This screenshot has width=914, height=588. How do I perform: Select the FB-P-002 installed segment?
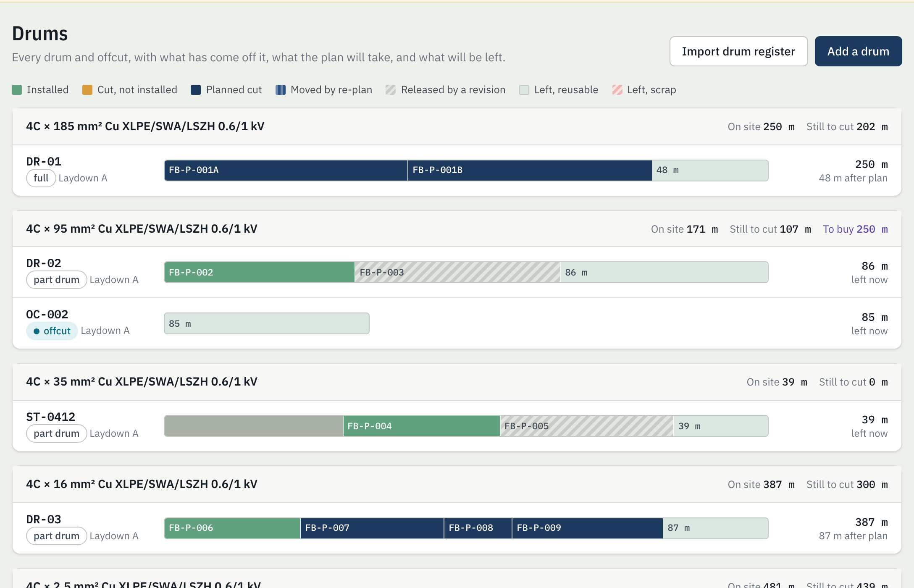pyautogui.click(x=260, y=272)
